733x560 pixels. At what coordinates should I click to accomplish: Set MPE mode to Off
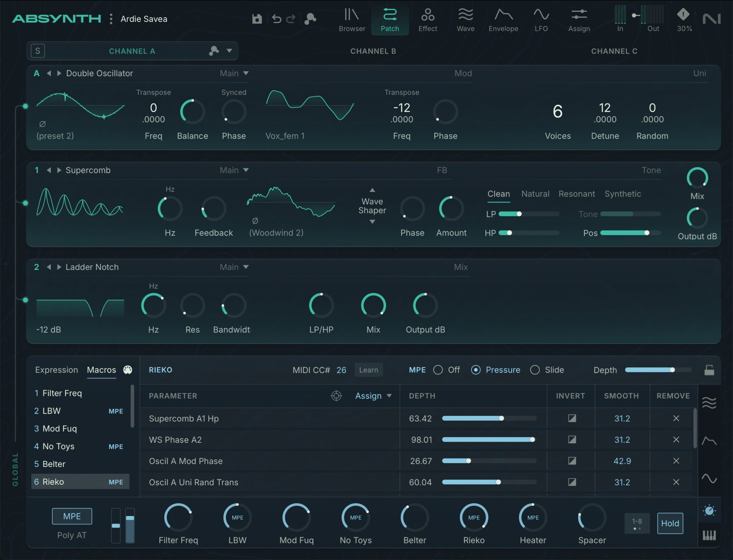pyautogui.click(x=438, y=370)
